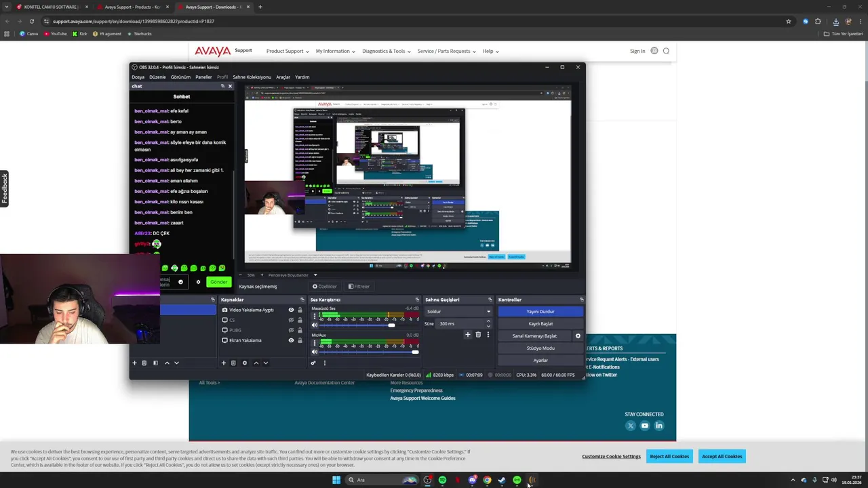Delete scene transition with trash icon
Image resolution: width=868 pixels, height=488 pixels.
[478, 334]
